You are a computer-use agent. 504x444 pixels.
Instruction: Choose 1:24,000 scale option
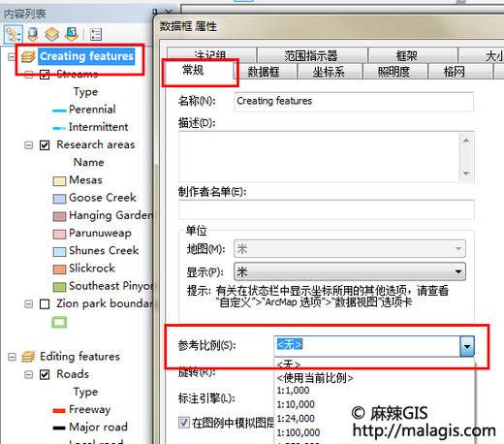[296, 419]
